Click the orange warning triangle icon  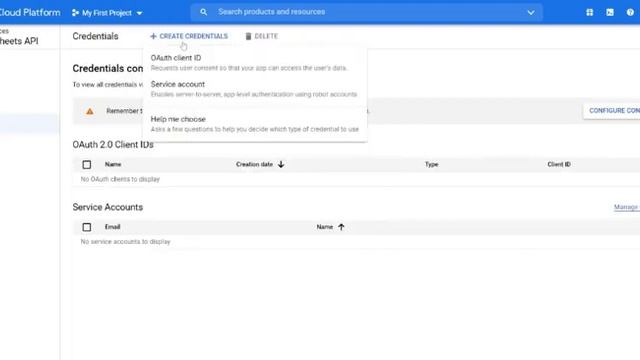(90, 111)
